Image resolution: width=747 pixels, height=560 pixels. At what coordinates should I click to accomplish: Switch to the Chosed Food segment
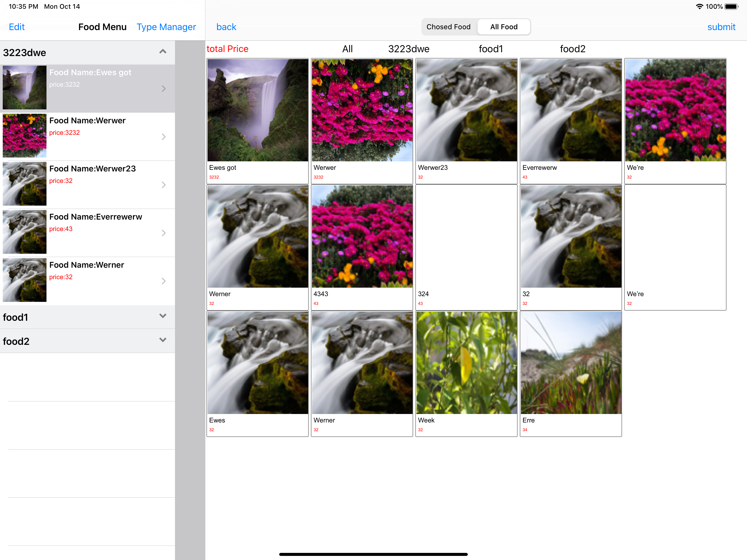tap(448, 27)
